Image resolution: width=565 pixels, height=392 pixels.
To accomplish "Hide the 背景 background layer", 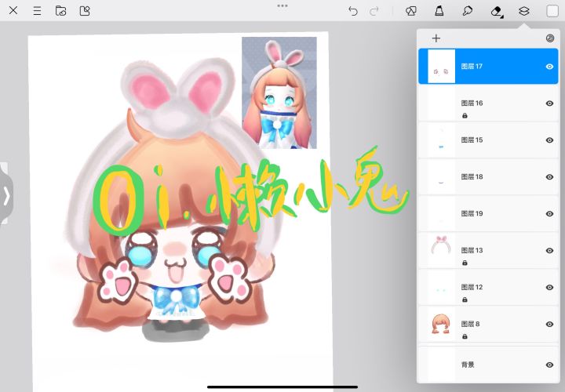I will [549, 365].
